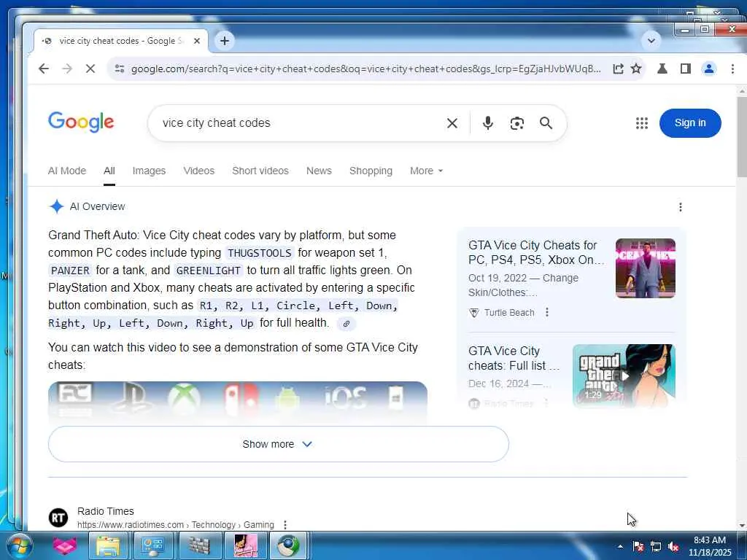Open Chrome Labs flask icon

(x=662, y=69)
